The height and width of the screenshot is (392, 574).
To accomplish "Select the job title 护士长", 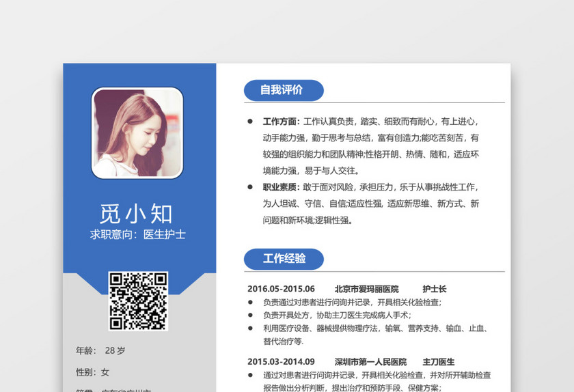I will (434, 289).
